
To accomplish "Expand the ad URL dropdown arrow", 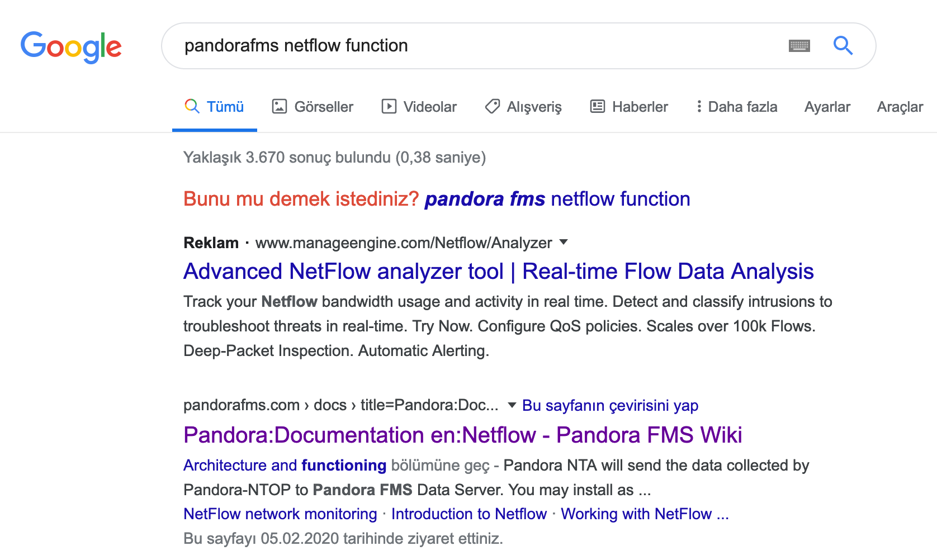I will pyautogui.click(x=564, y=242).
